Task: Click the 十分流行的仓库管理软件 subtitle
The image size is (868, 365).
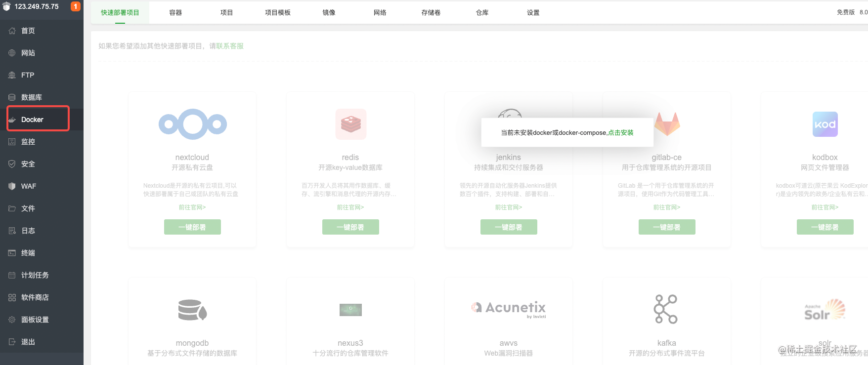Action: click(350, 353)
